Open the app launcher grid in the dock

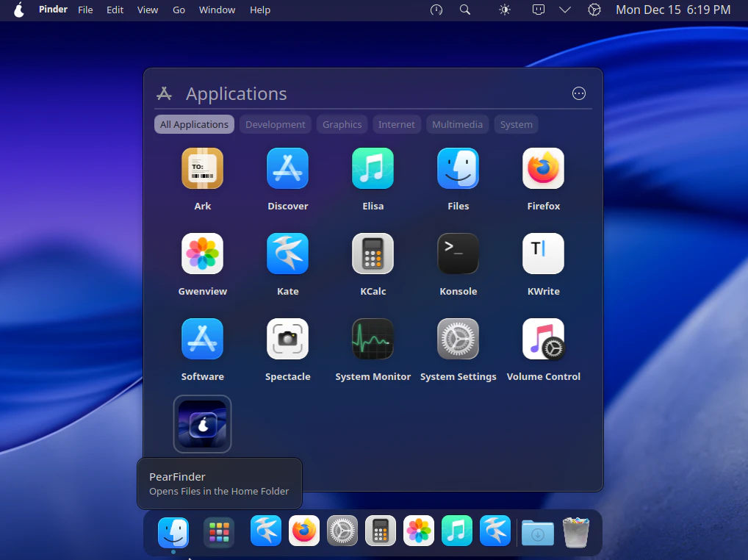pyautogui.click(x=219, y=532)
